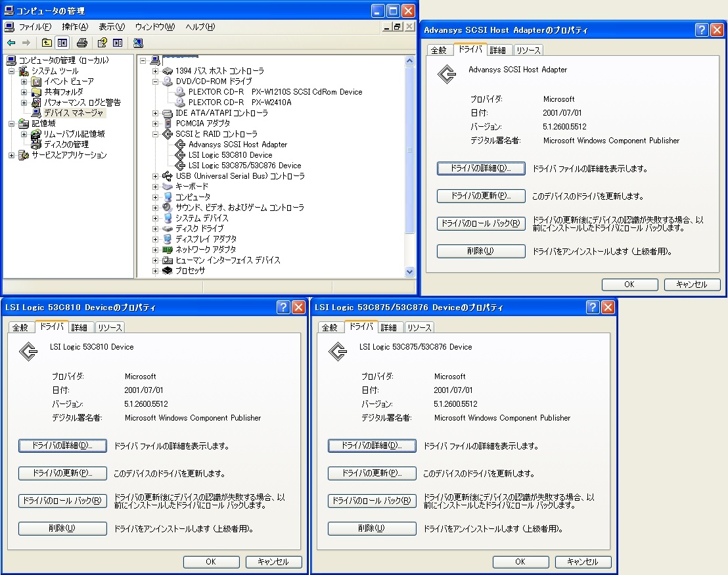The width and height of the screenshot is (728, 575).
Task: Click 削除(U) button in LSI 53C810 properties
Action: pyautogui.click(x=62, y=528)
